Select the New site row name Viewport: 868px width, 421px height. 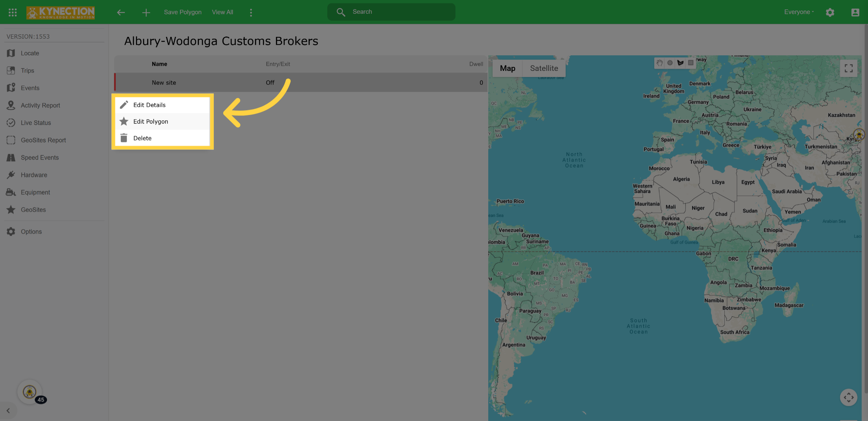click(x=164, y=82)
